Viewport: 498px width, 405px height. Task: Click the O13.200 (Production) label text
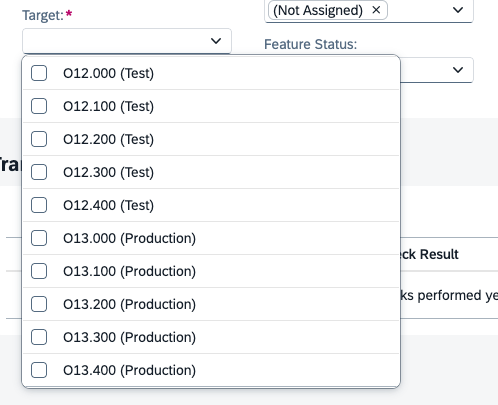pyautogui.click(x=130, y=304)
